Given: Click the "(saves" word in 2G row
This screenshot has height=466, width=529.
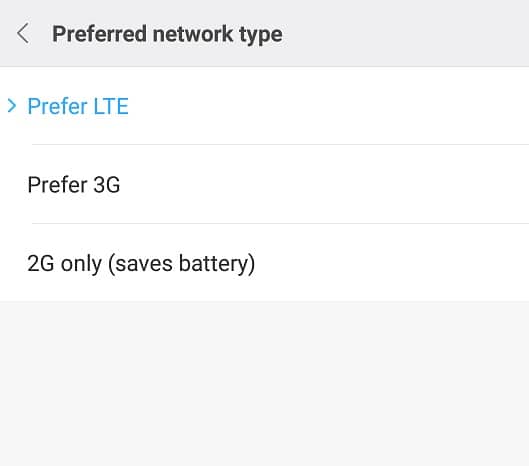Looking at the screenshot, I should click(140, 264).
